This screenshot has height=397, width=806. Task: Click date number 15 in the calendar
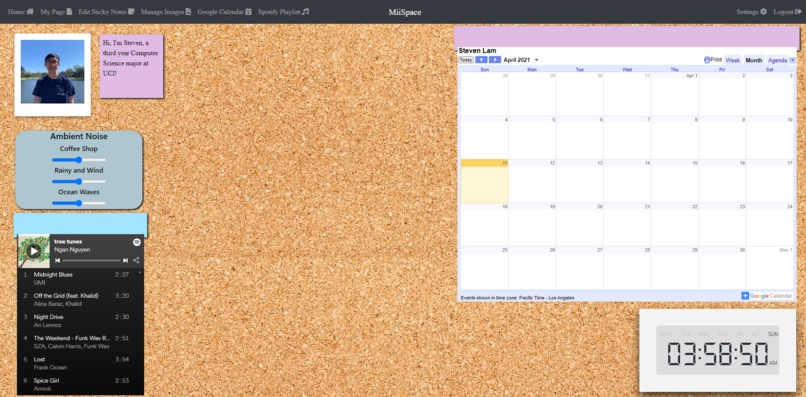(694, 163)
